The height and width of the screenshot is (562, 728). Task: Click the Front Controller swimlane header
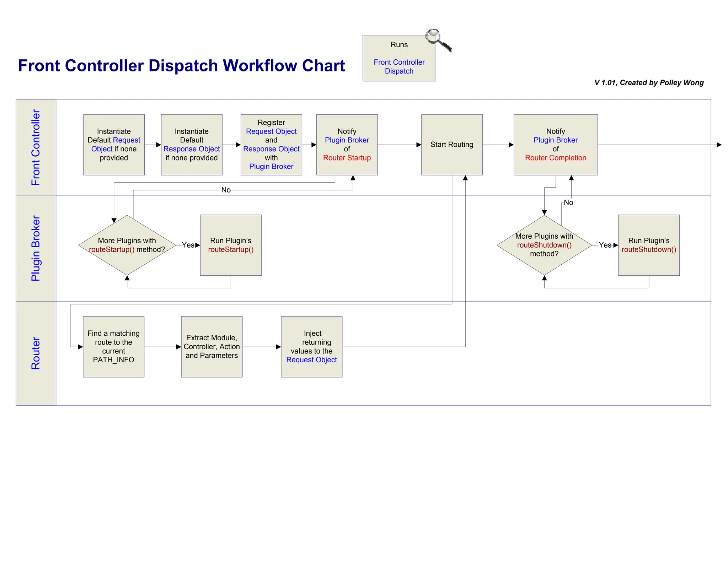[36, 147]
